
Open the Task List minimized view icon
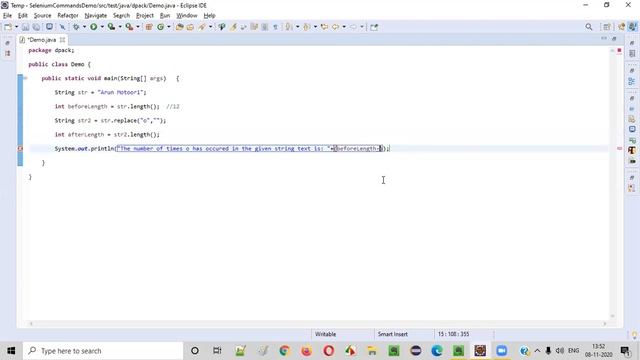[x=632, y=53]
